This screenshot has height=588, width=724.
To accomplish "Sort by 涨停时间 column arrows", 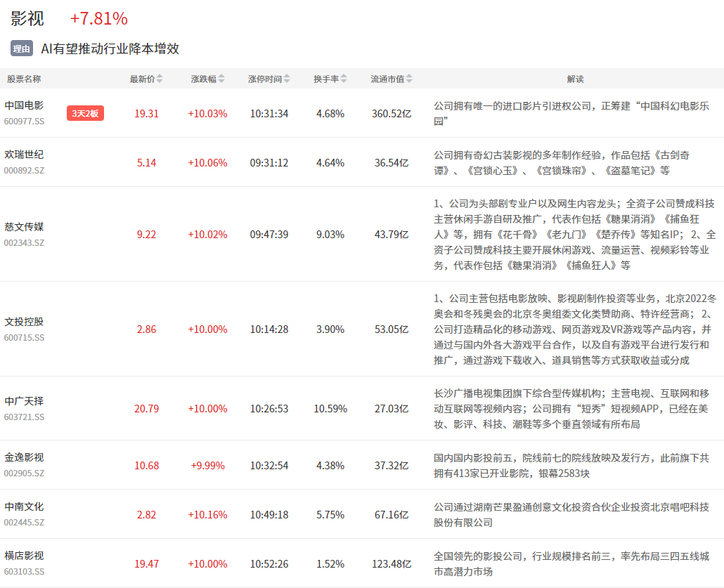I will (287, 79).
